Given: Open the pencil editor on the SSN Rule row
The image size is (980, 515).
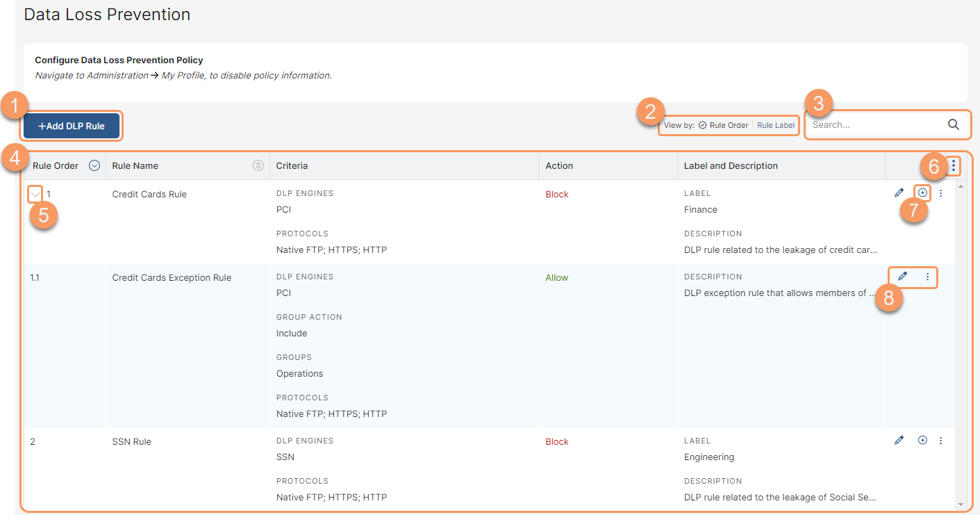Looking at the screenshot, I should tap(899, 440).
